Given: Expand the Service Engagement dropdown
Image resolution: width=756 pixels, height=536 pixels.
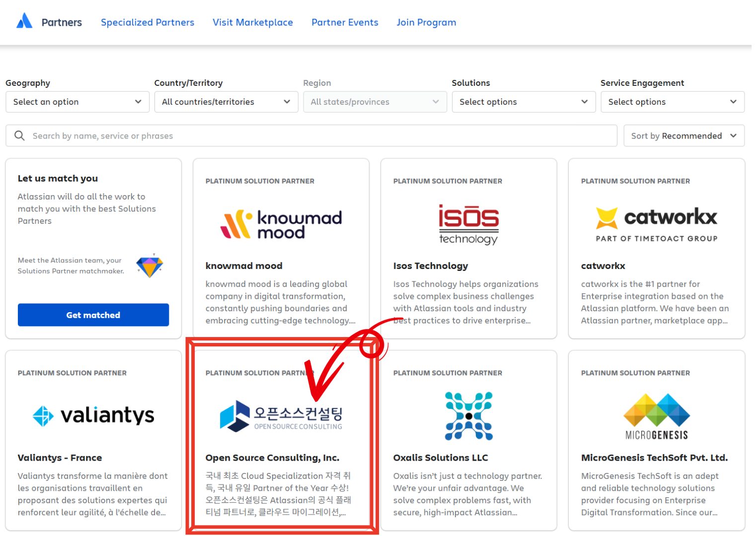Looking at the screenshot, I should (673, 102).
